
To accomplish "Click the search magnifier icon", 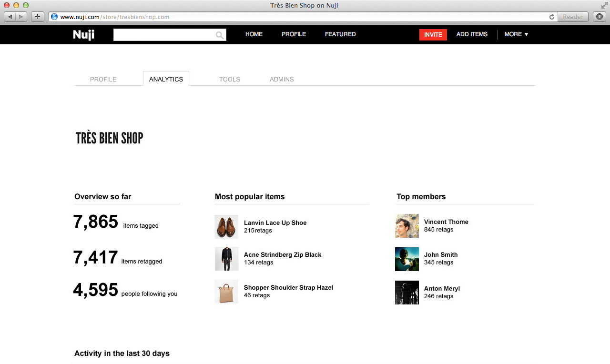I will pyautogui.click(x=220, y=35).
